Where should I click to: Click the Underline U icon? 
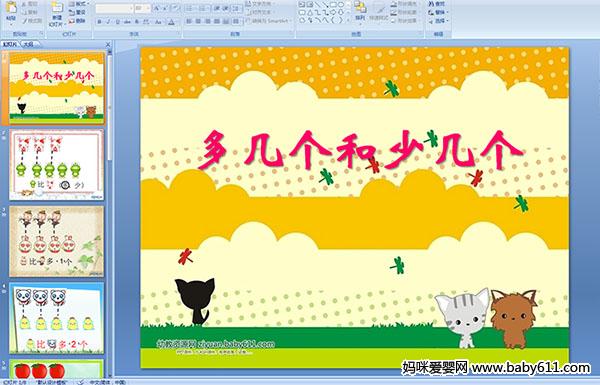tap(117, 22)
